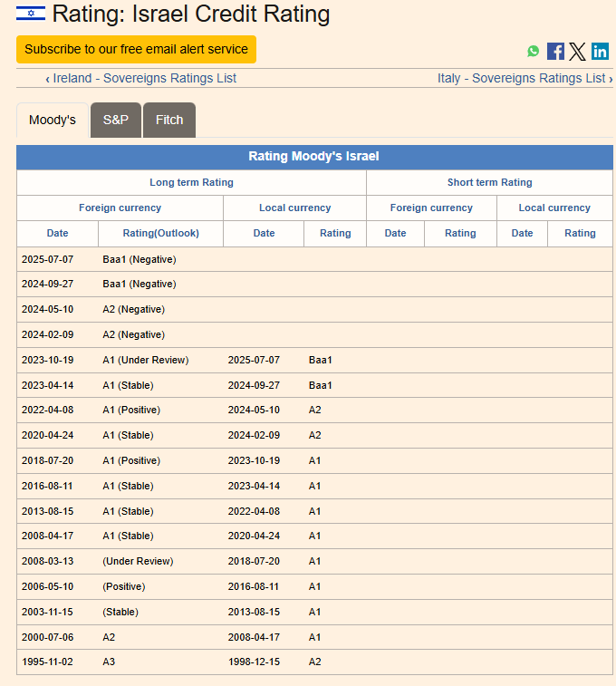Click local currency A2 dated 2024-05-10

(314, 410)
